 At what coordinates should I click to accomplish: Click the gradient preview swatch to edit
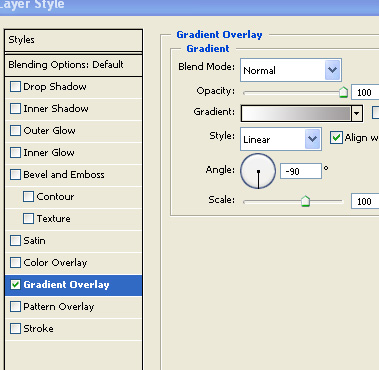point(296,114)
